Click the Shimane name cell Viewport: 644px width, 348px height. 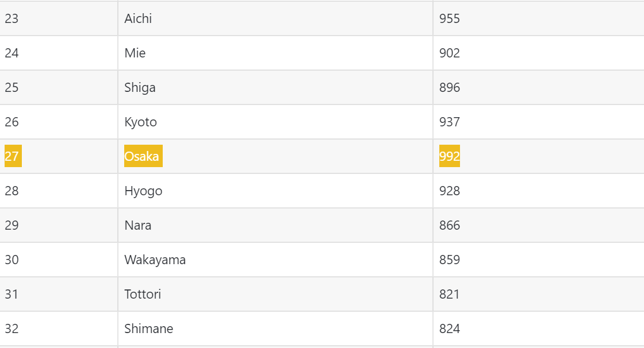(x=275, y=328)
